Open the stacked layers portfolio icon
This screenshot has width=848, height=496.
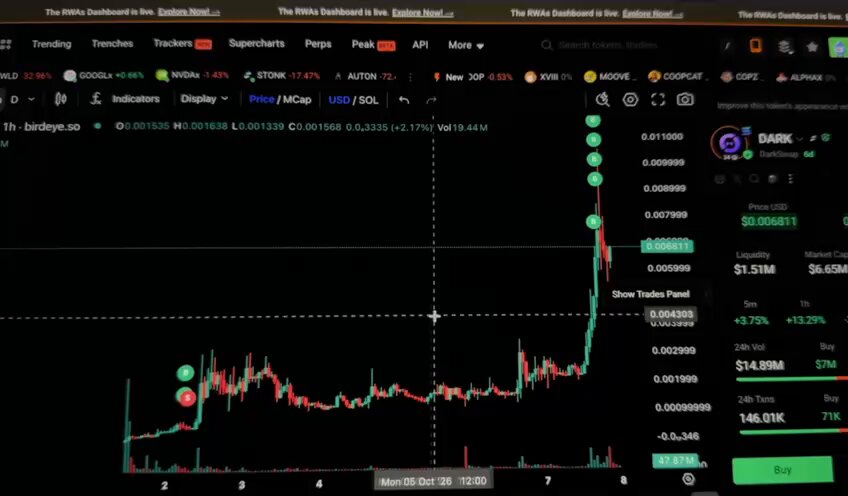click(x=785, y=47)
